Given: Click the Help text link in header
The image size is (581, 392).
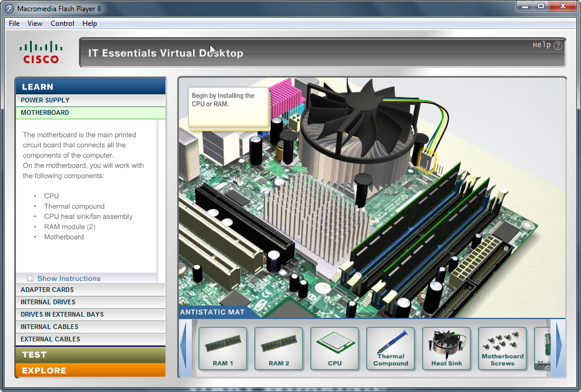Looking at the screenshot, I should [x=542, y=45].
